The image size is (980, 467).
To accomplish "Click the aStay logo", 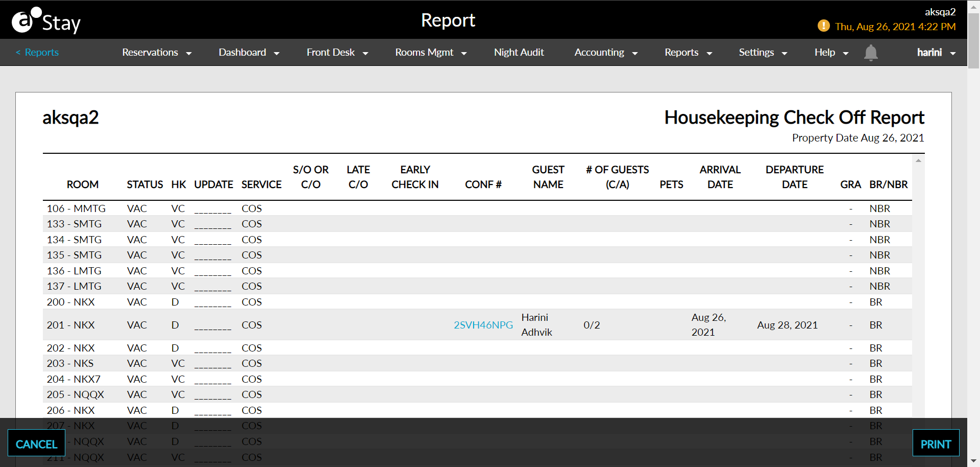I will [46, 20].
